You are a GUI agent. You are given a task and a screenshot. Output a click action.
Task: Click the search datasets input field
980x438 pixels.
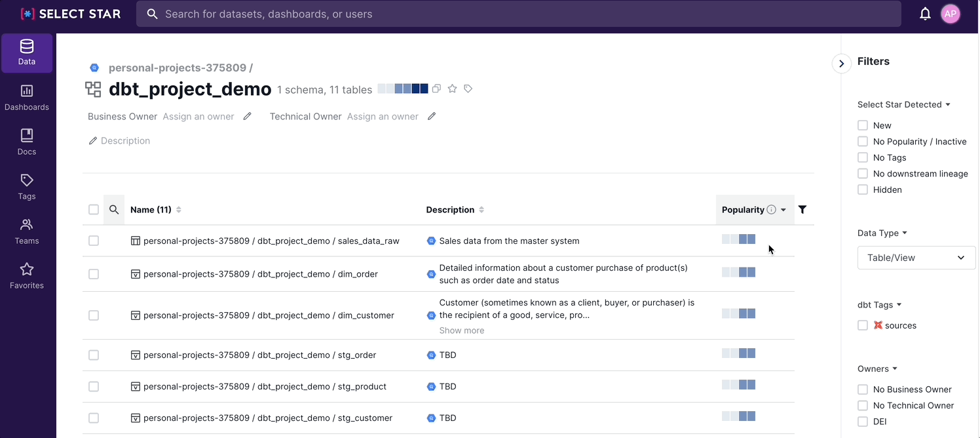[519, 14]
